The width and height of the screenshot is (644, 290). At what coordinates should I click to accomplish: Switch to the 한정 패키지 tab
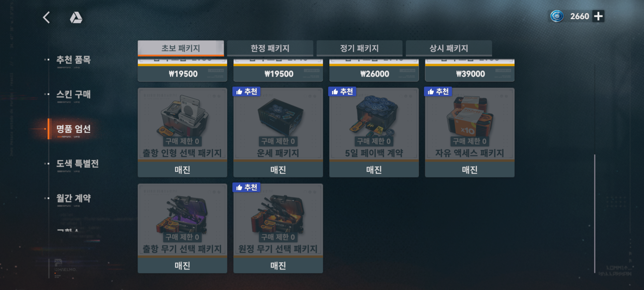click(x=270, y=48)
